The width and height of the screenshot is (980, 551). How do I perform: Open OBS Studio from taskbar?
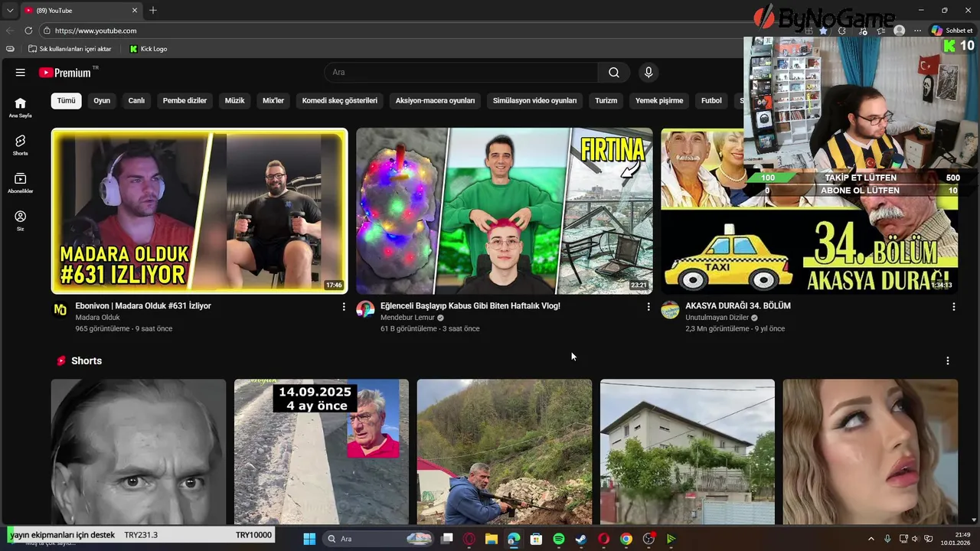tap(648, 539)
